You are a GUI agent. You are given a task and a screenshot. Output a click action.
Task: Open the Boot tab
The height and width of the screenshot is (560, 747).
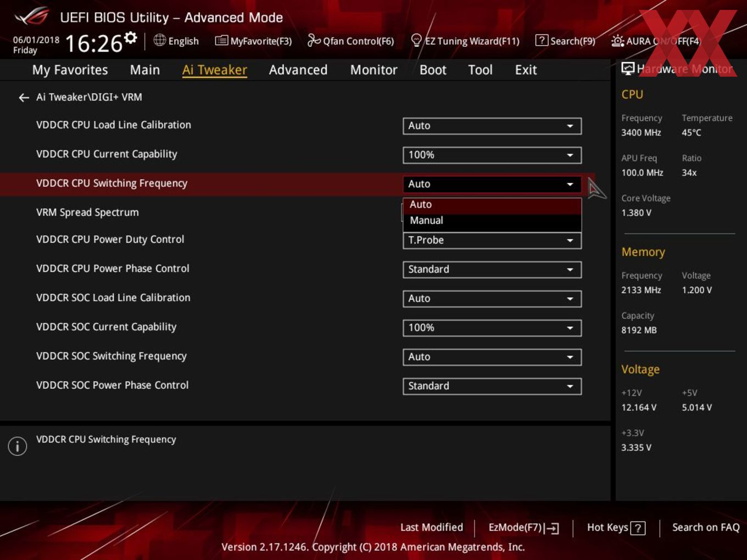pos(433,70)
